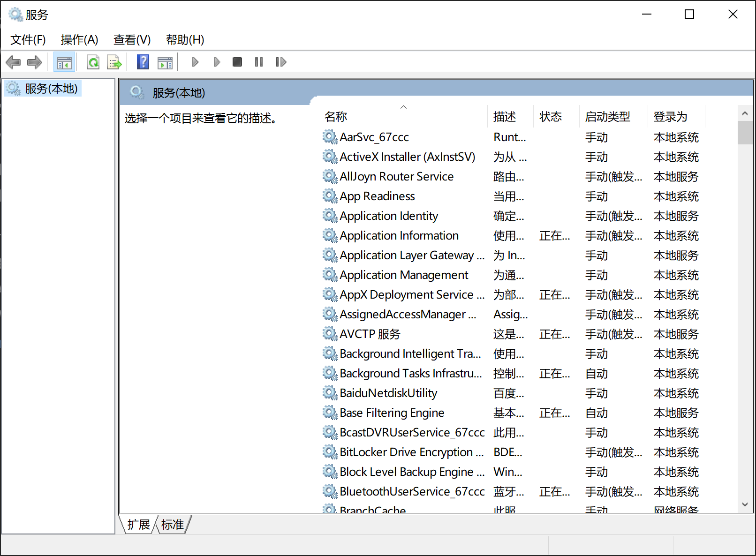Viewport: 756px width, 556px height.
Task: Open the 查看 menu
Action: tap(131, 40)
